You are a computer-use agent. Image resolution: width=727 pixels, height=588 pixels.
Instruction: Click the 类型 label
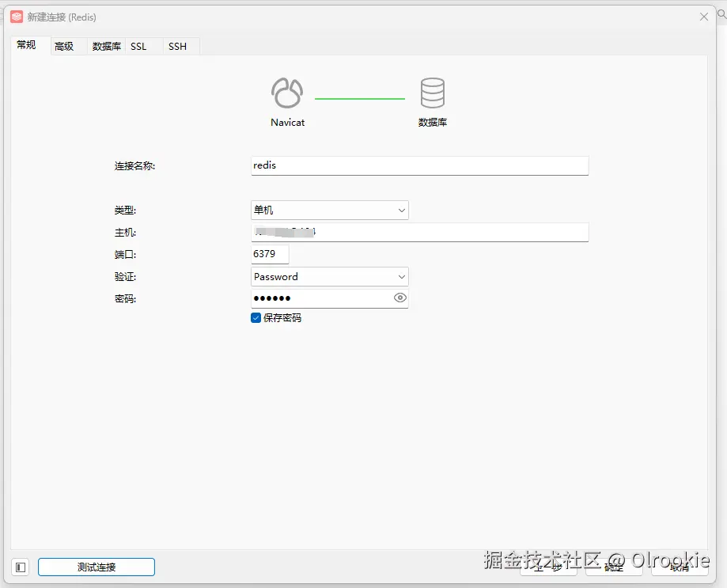(125, 211)
